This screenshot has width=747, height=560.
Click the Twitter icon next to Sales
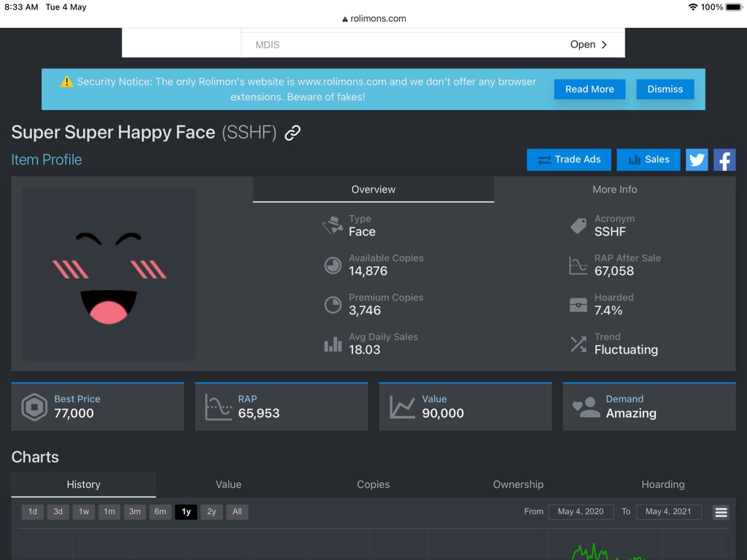click(x=697, y=160)
